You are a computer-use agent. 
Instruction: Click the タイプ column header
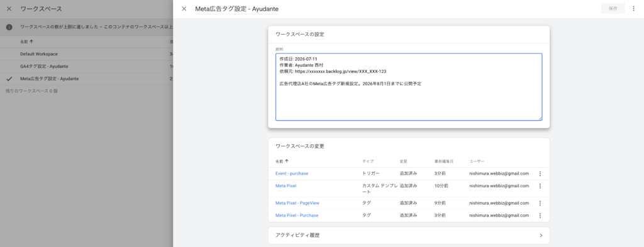[368, 161]
